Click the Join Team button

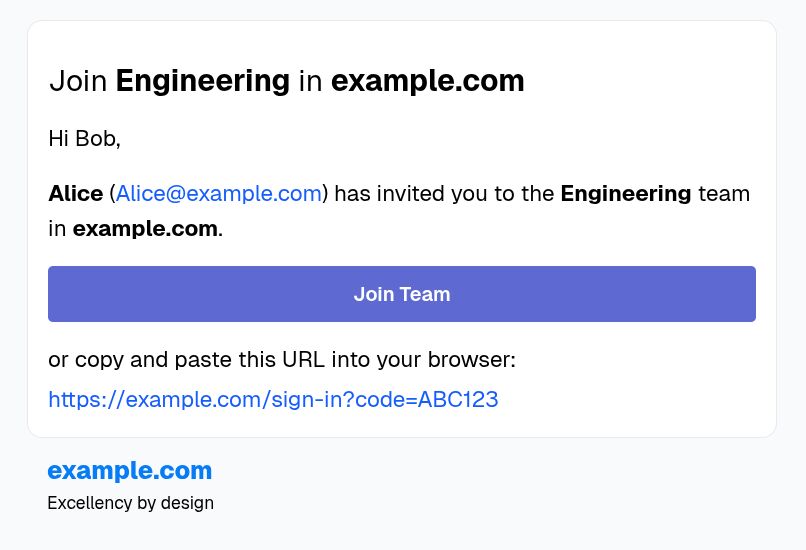pyautogui.click(x=402, y=294)
